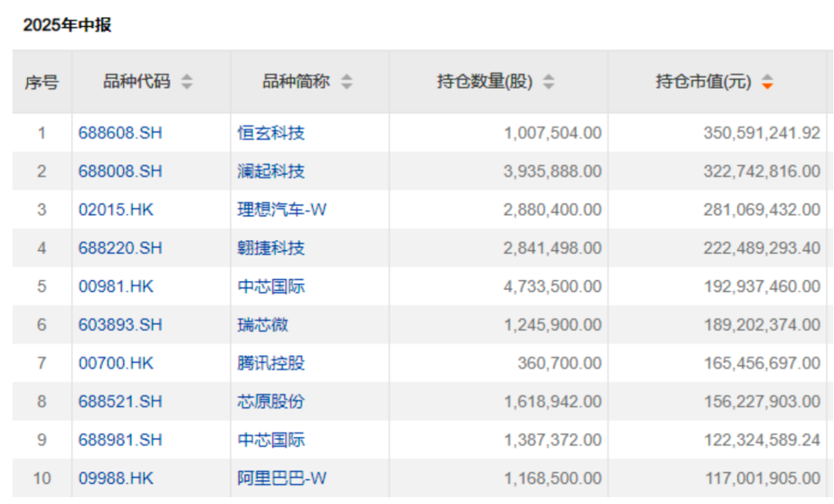Select market value 189,202,374.00
Screen dimensions: 834x504
click(x=762, y=325)
